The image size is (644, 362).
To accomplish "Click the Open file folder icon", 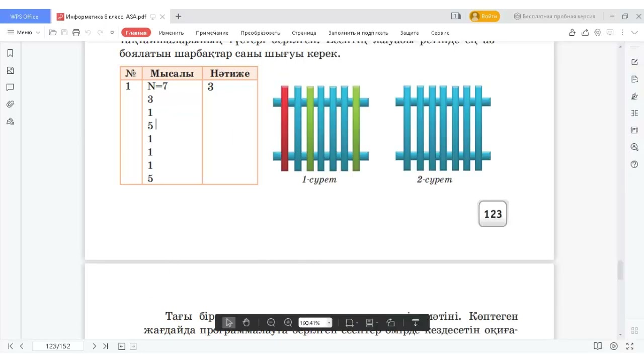I will (x=52, y=33).
